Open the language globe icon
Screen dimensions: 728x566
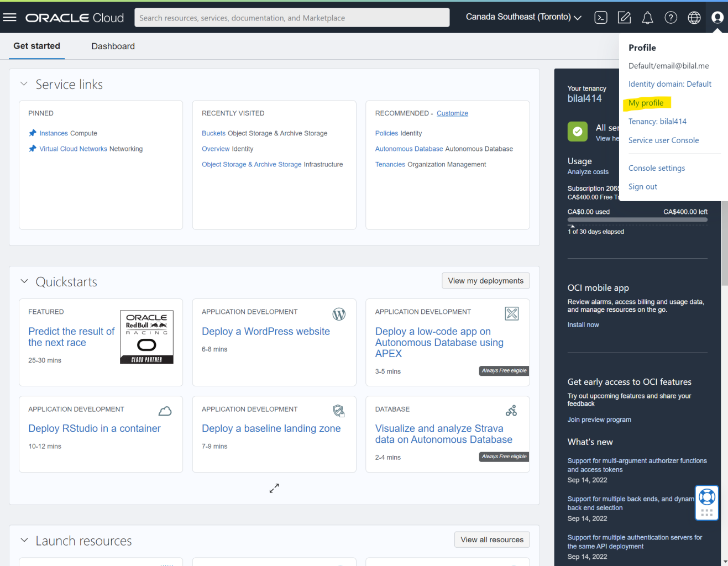pos(694,18)
